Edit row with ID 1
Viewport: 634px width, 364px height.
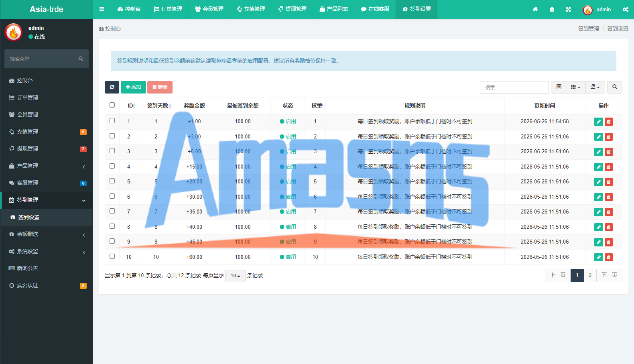[599, 122]
